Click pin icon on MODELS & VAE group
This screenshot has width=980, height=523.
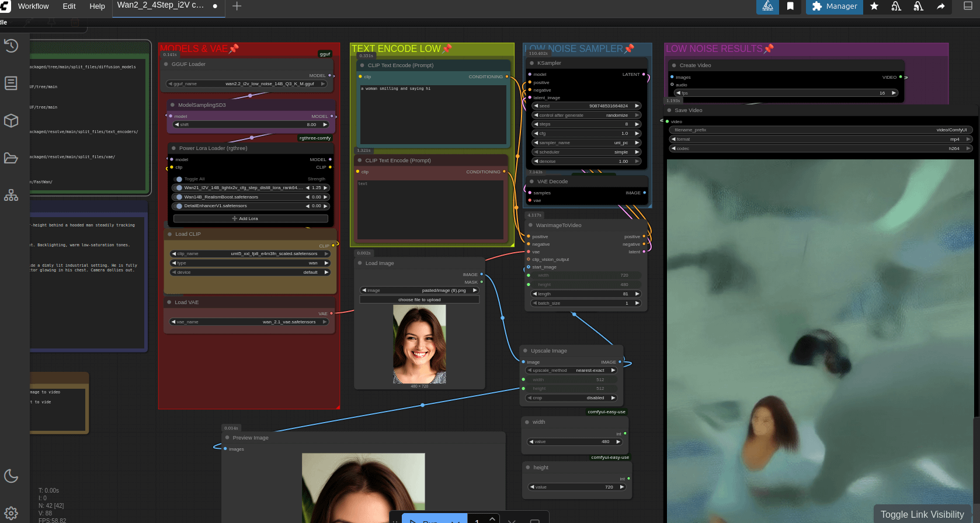(x=234, y=48)
